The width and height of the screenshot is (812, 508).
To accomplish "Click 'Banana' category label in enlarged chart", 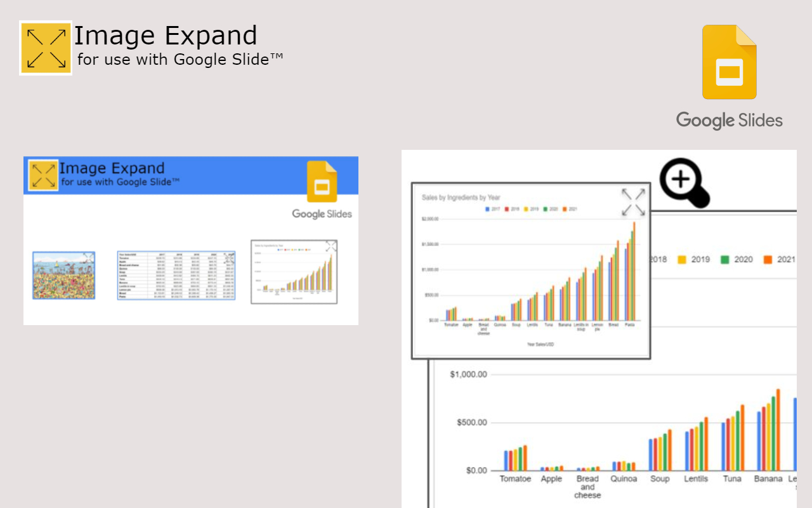I will click(768, 479).
